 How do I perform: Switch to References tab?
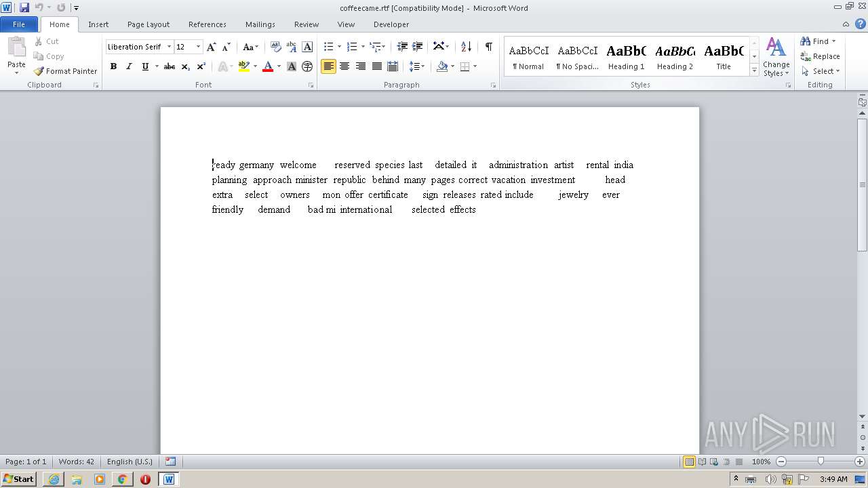point(208,24)
